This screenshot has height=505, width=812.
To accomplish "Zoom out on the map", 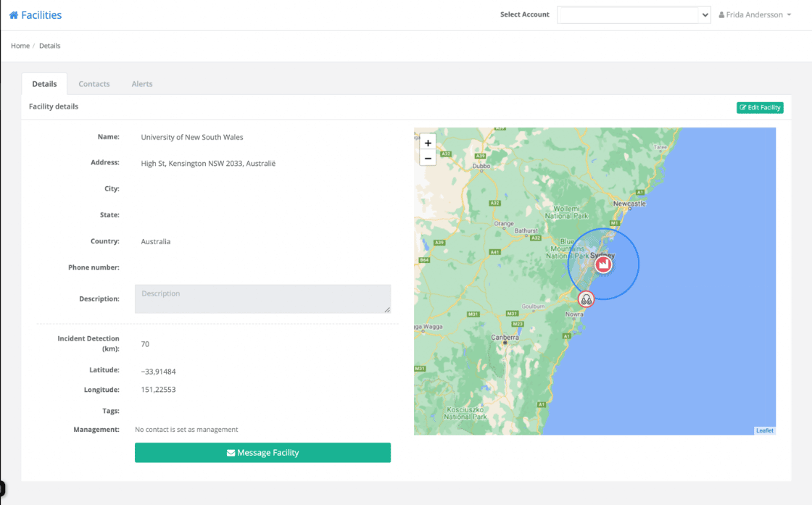I will point(428,158).
